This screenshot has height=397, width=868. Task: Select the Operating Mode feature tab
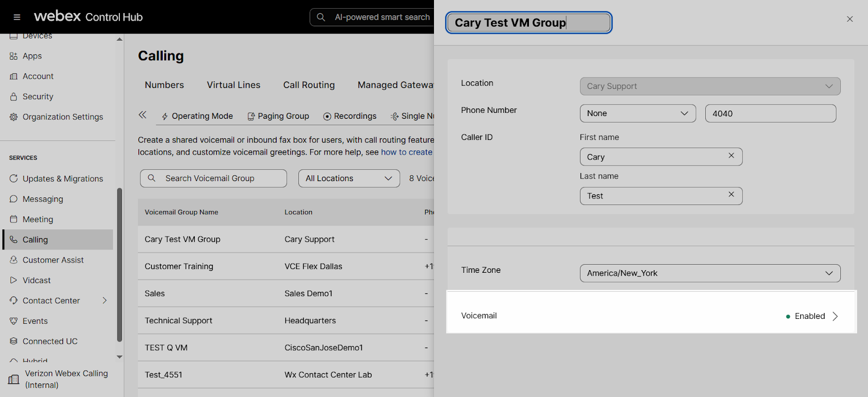pos(197,116)
